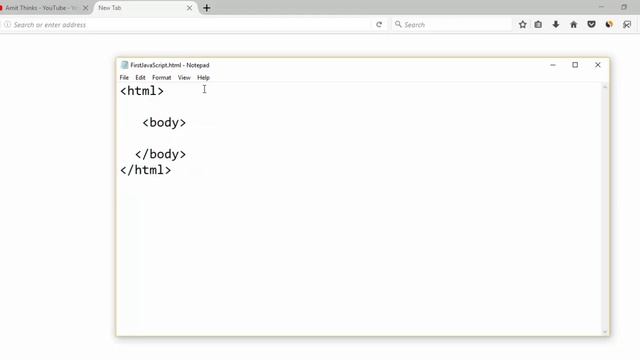Close the Notepad window
The height and width of the screenshot is (360, 640).
tap(598, 65)
